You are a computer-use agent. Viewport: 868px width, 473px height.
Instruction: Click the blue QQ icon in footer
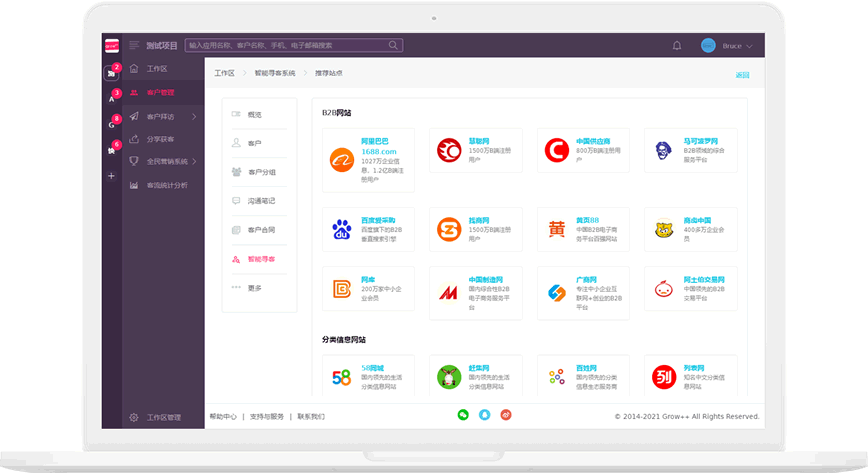tap(485, 415)
